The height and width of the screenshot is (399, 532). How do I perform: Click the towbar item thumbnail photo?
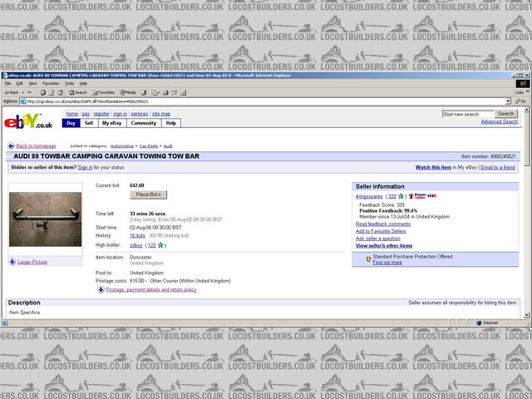click(x=45, y=219)
